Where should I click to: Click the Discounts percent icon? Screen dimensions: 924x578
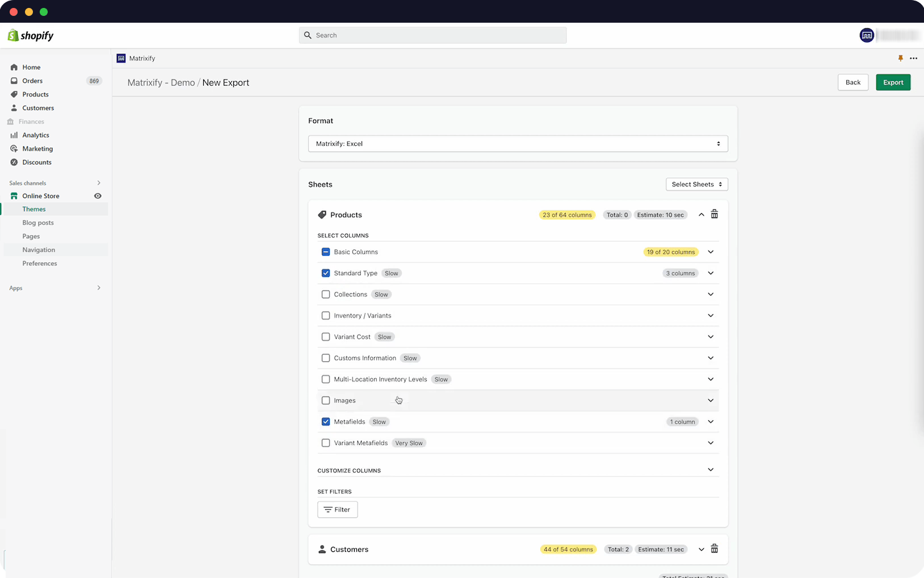point(14,162)
